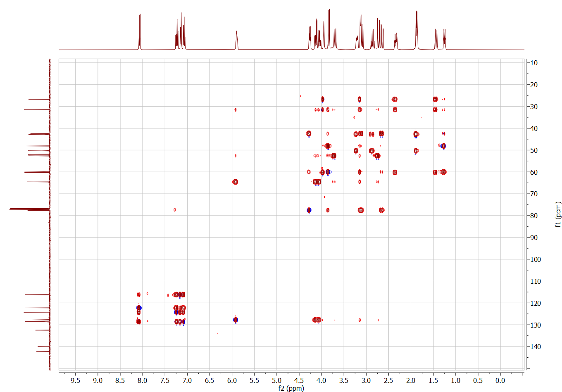
Task: Click the 5.0 tick label on f2 axis
Action: 276,380
